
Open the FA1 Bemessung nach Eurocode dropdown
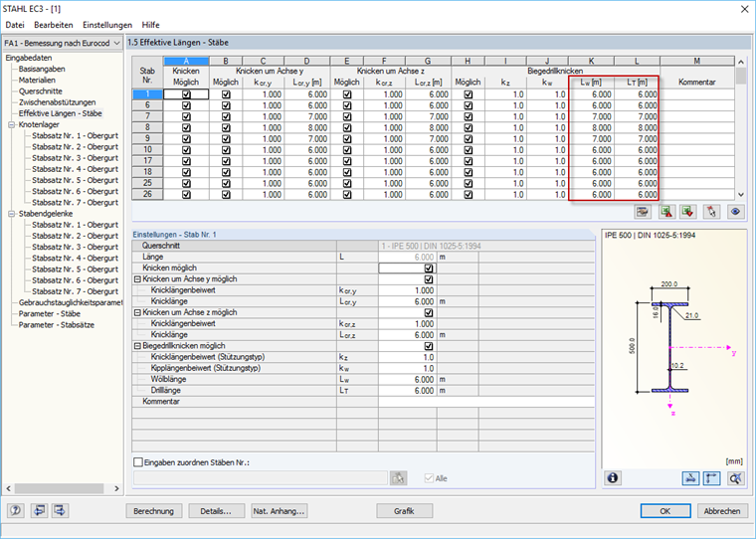(62, 43)
